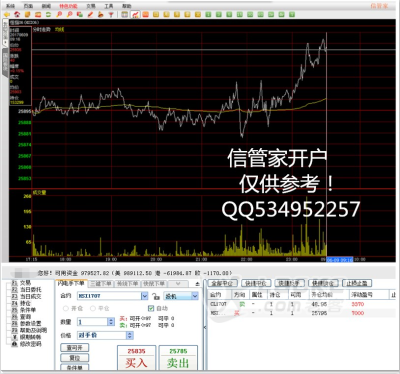
Task: Open the HSI1707 contract dropdown
Action: [144, 296]
